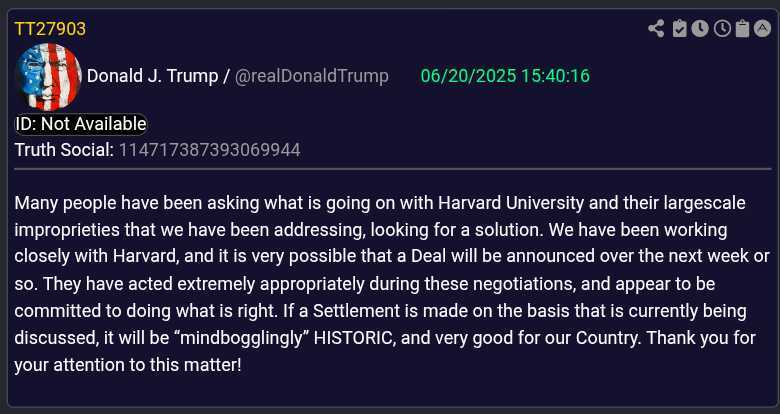Click the "ID: Not Available" badge
Screen dimensions: 780x414
click(81, 124)
